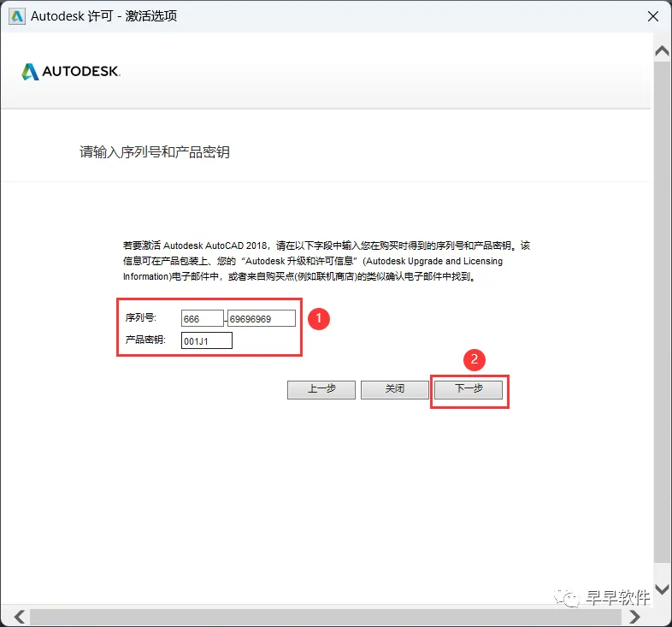Click the serial number field containing 69696969

pyautogui.click(x=262, y=319)
